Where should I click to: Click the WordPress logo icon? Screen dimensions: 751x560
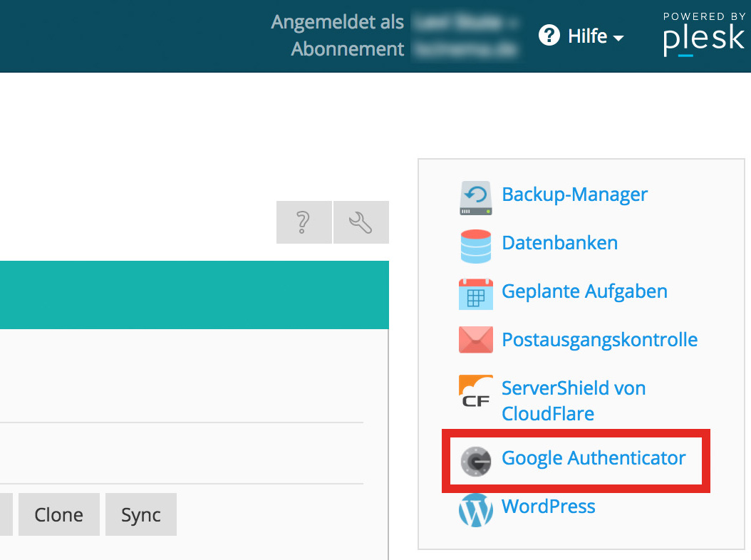click(x=475, y=509)
